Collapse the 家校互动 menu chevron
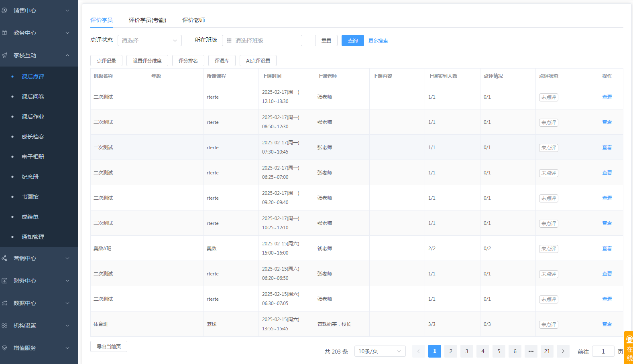 [67, 55]
